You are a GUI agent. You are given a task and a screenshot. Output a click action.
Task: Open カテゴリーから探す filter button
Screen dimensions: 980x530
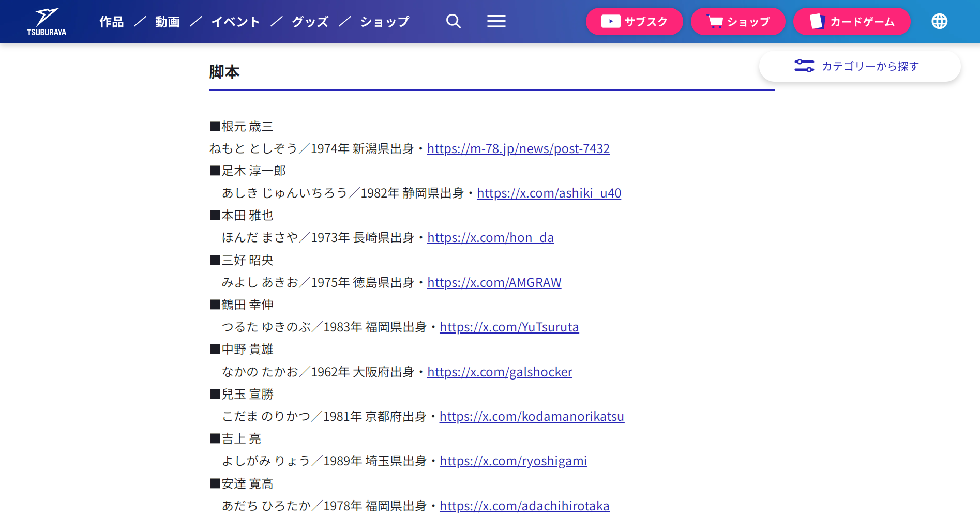coord(860,66)
